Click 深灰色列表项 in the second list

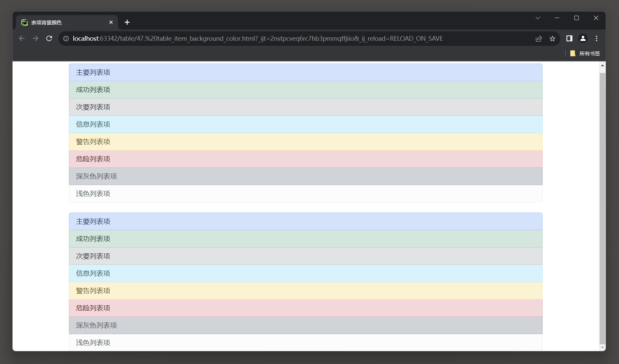[x=306, y=325]
